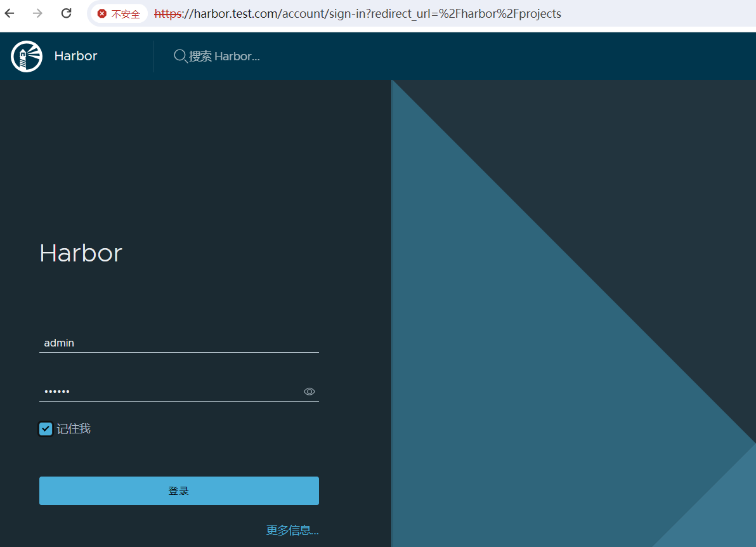
Task: Open the 更多信息... link
Action: [x=292, y=530]
